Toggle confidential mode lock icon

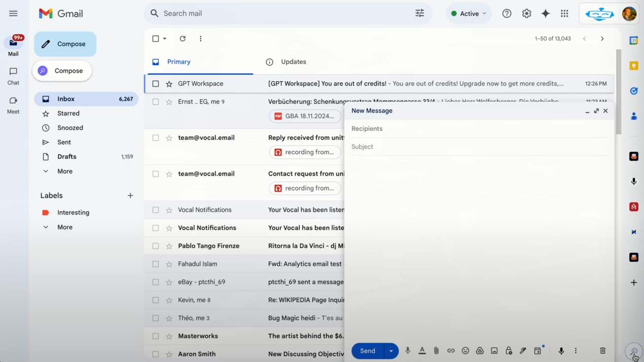508,351
